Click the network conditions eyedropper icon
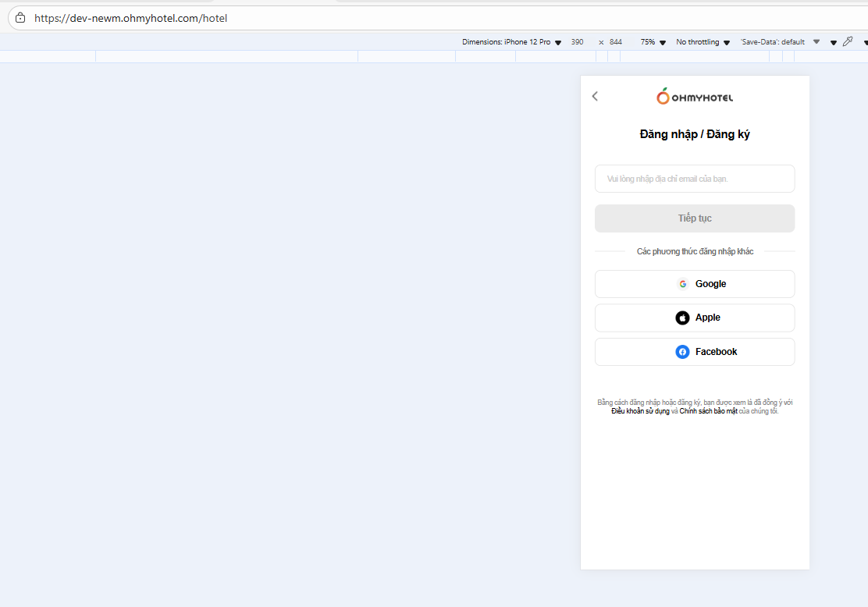 848,41
